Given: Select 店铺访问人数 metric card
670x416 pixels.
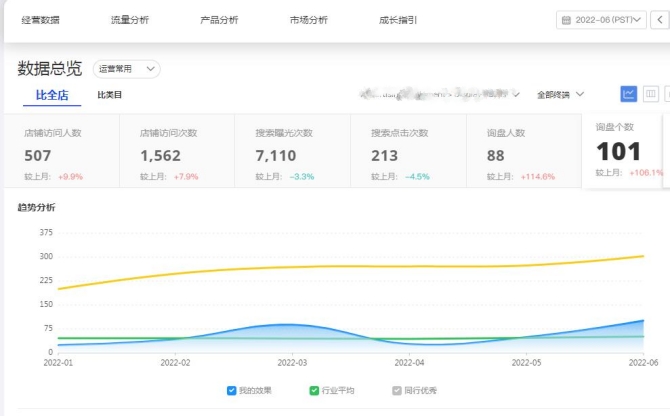Looking at the screenshot, I should (x=61, y=152).
